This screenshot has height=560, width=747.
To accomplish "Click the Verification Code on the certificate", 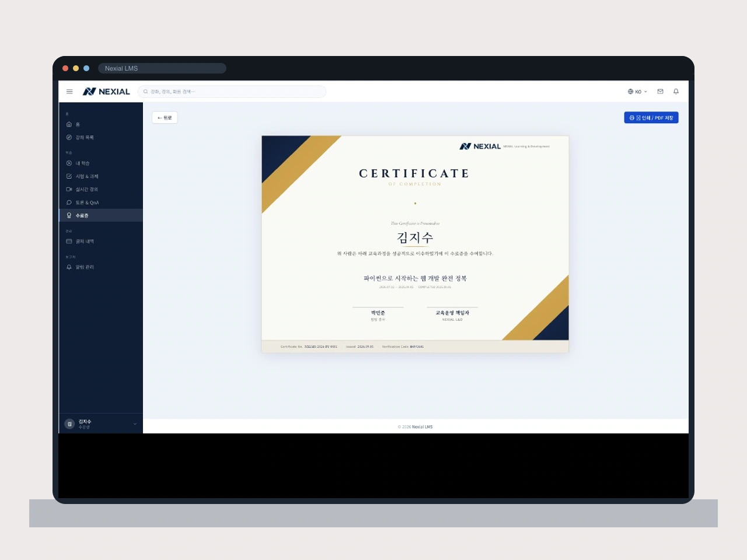I will tap(417, 346).
